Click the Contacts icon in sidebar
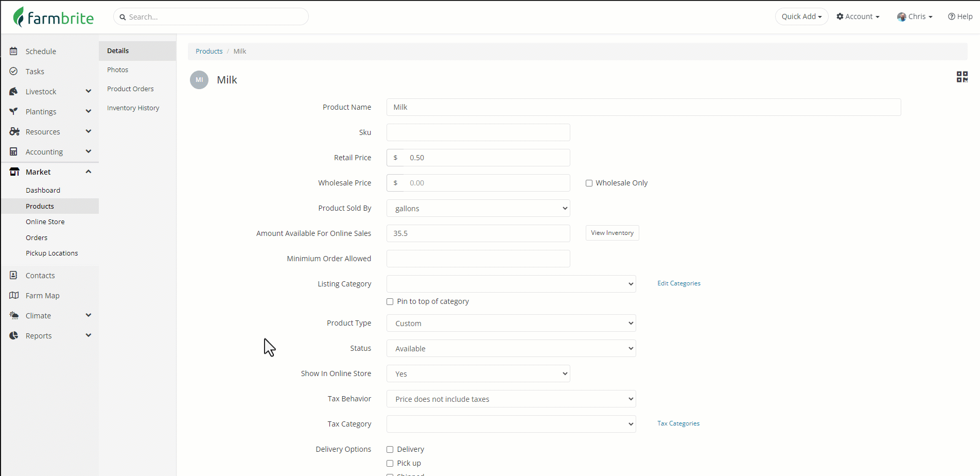 pos(14,276)
